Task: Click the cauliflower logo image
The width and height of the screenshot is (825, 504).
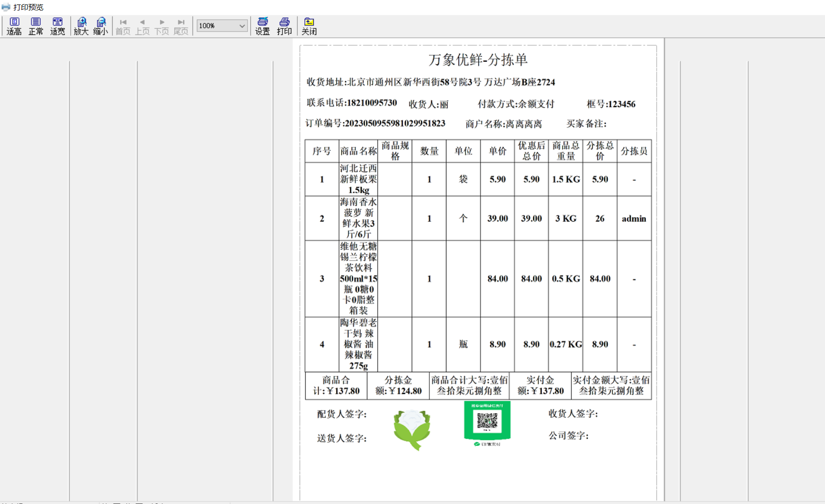Action: 412,429
